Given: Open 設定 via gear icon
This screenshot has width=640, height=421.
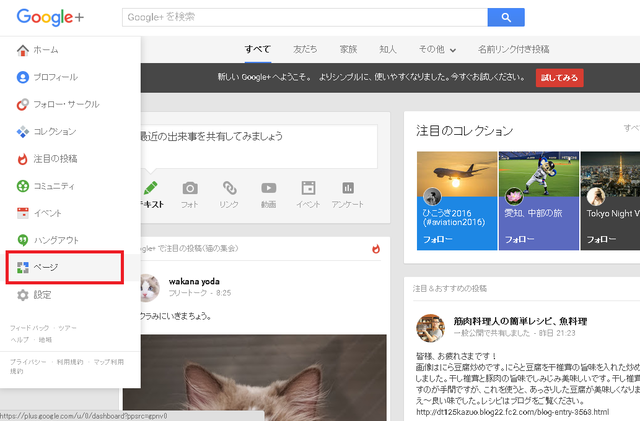Looking at the screenshot, I should click(x=23, y=295).
